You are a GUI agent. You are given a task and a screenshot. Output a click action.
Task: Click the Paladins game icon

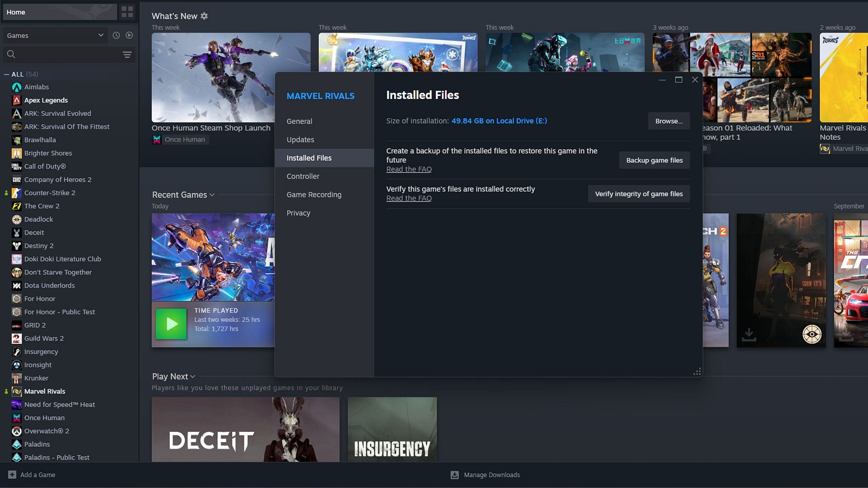click(x=17, y=444)
